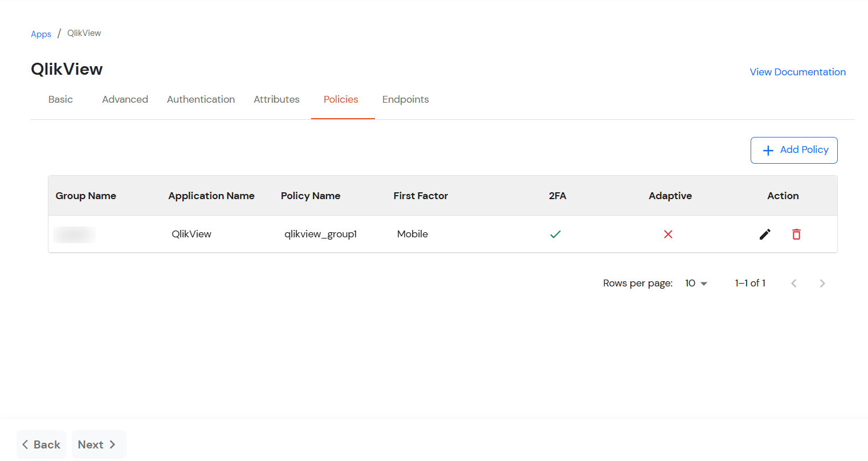This screenshot has height=461, width=868.
Task: Go to previous table page arrow
Action: [x=794, y=283]
